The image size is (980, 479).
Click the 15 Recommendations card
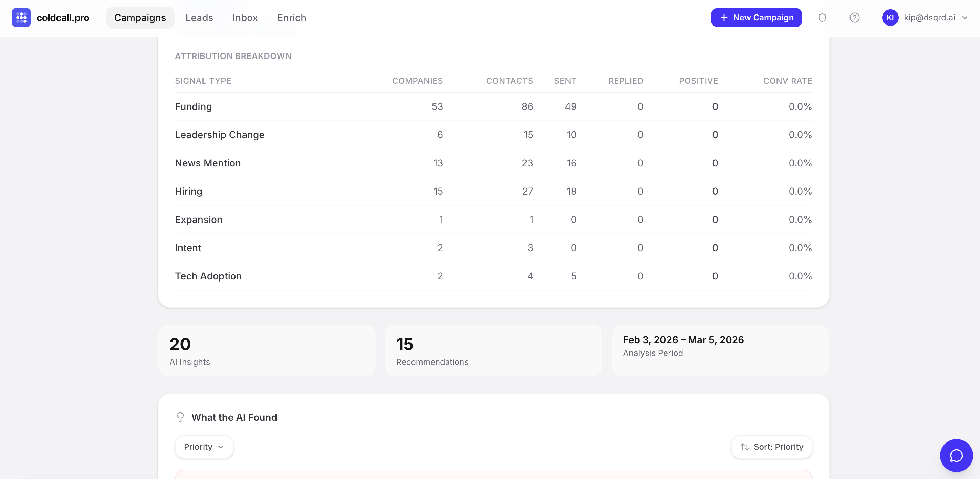click(493, 350)
